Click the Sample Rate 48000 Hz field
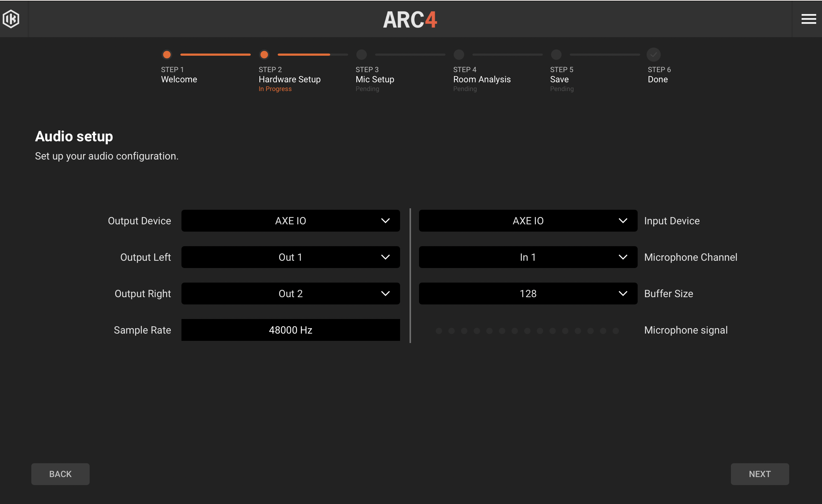 coord(291,330)
